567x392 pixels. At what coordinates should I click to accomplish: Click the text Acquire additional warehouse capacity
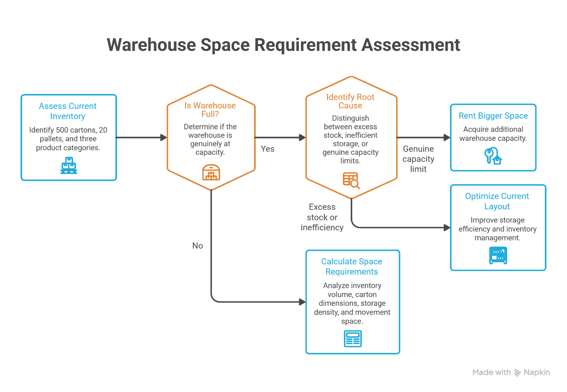click(x=493, y=134)
